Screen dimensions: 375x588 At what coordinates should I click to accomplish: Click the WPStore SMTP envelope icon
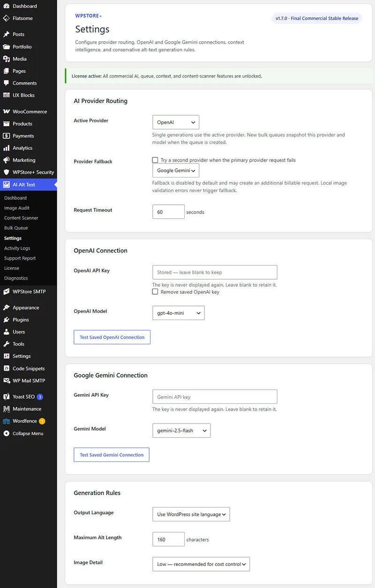6,291
